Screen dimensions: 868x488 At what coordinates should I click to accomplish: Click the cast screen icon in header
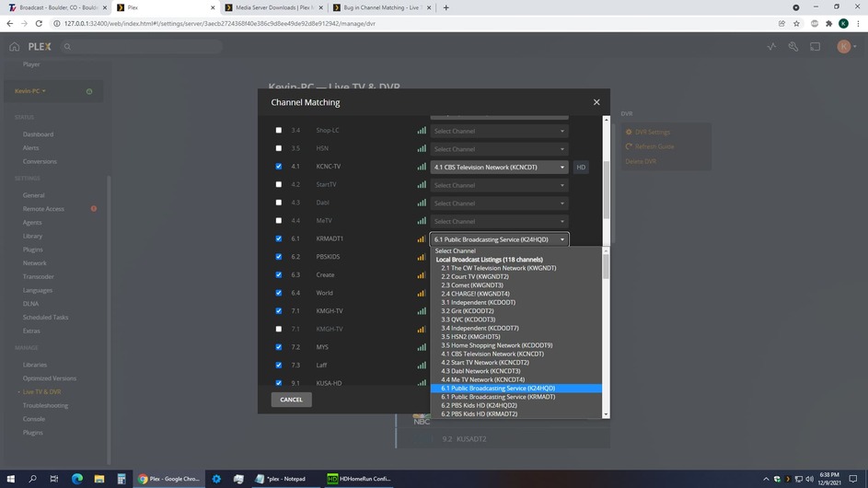click(x=816, y=47)
